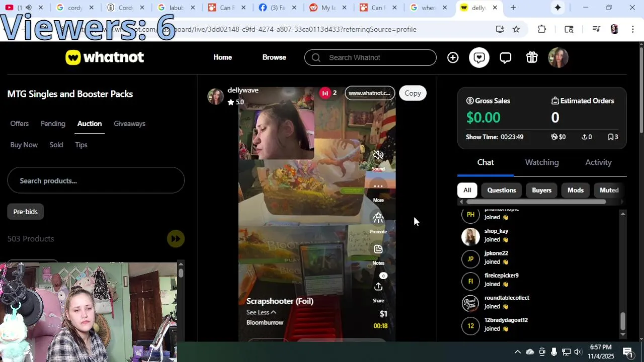Open Chrome extensions puzzle icon
Image resolution: width=644 pixels, height=362 pixels.
point(542,29)
